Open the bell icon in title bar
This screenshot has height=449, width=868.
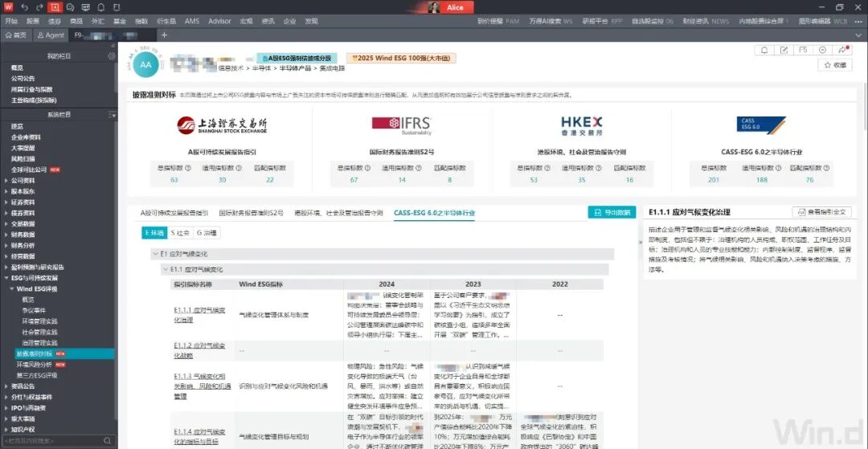click(x=100, y=7)
